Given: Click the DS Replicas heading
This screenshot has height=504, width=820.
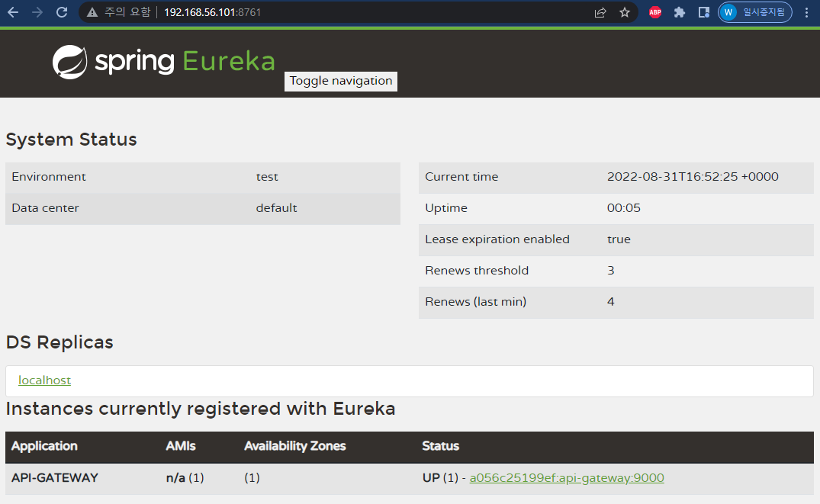Looking at the screenshot, I should [59, 342].
